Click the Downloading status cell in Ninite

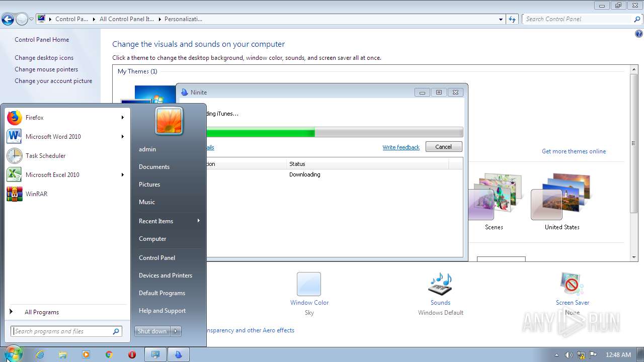click(304, 174)
